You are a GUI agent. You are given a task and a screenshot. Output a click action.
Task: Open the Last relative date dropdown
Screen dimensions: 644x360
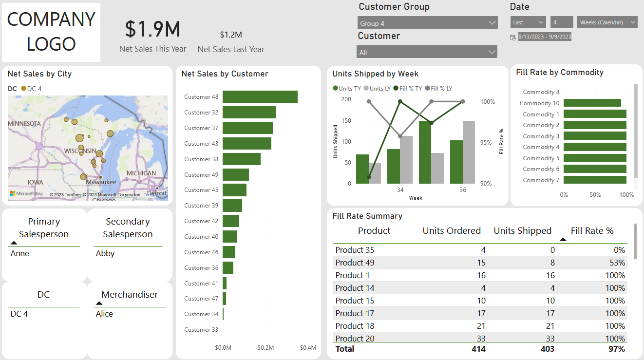pyautogui.click(x=528, y=22)
